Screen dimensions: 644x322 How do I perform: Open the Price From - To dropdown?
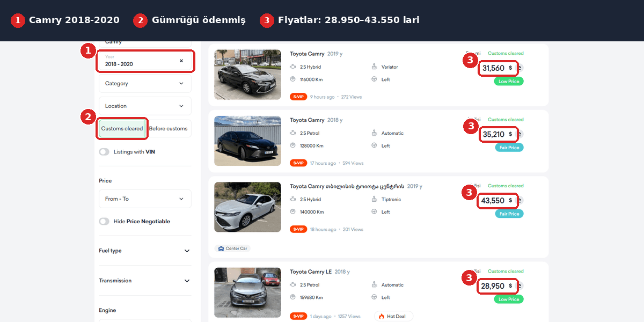point(145,199)
